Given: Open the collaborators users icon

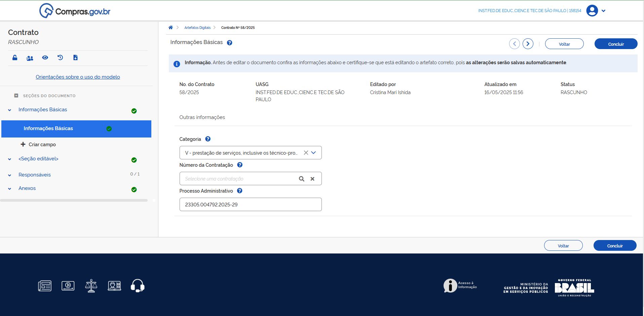Looking at the screenshot, I should pos(30,58).
